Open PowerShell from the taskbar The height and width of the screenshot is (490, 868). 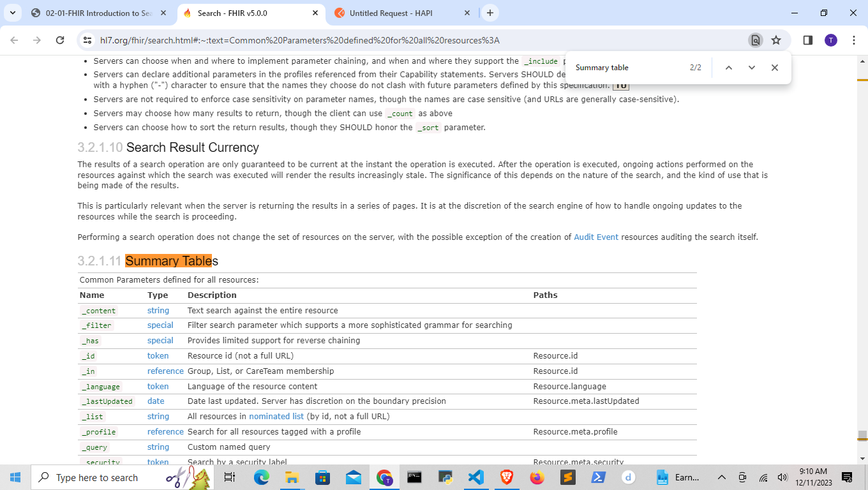point(599,477)
